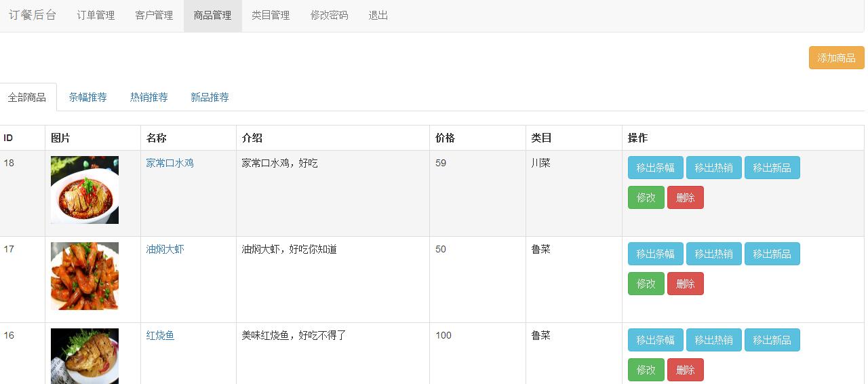Open the 热销推荐 tab

tap(149, 97)
